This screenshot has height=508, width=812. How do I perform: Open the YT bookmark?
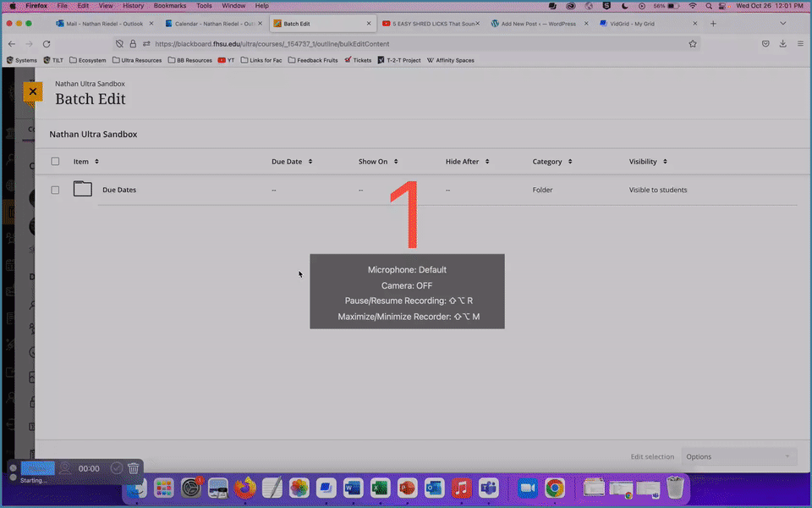[226, 60]
